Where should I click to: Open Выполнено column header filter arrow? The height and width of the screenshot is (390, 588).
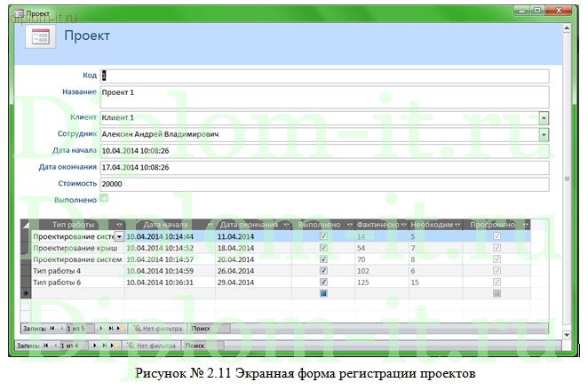click(x=349, y=225)
